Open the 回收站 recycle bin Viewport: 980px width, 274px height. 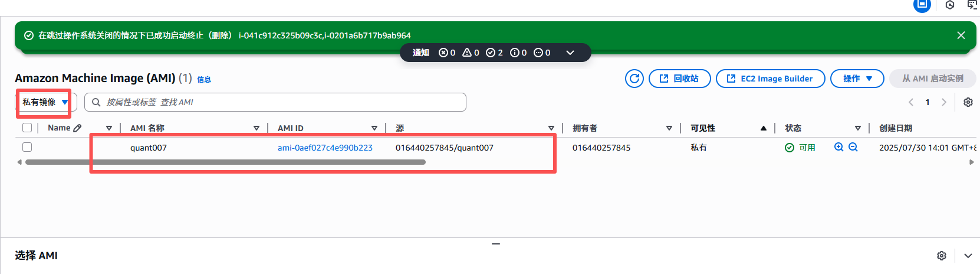[679, 79]
